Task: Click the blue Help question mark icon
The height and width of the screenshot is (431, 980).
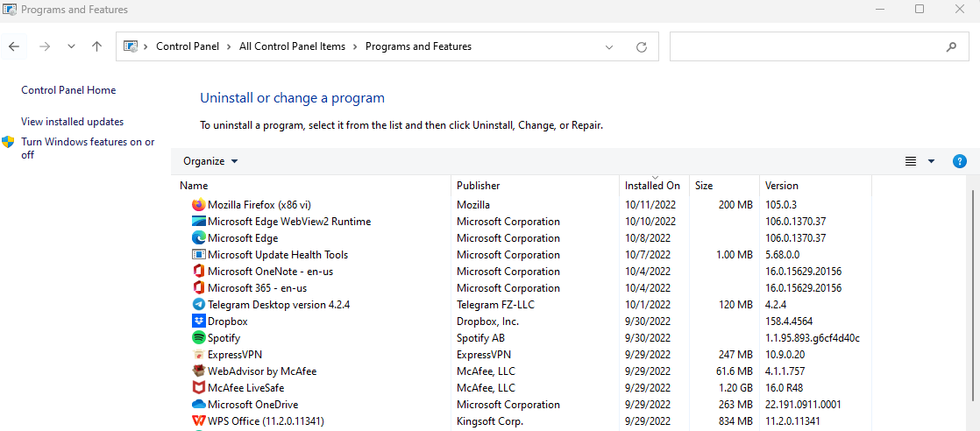Action: click(959, 161)
